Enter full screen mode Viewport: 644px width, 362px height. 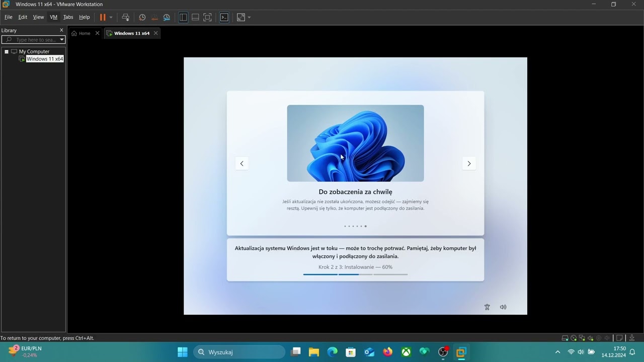click(207, 17)
